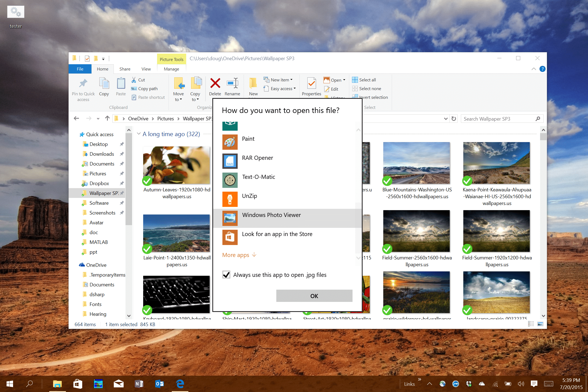Select the Blue-Mountains-Washington thumbnail

pos(416,163)
